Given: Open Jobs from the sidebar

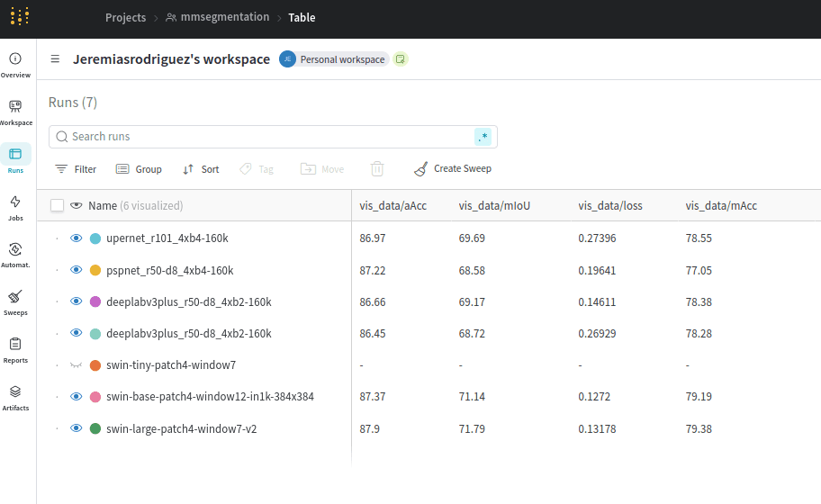Looking at the screenshot, I should pos(15,207).
